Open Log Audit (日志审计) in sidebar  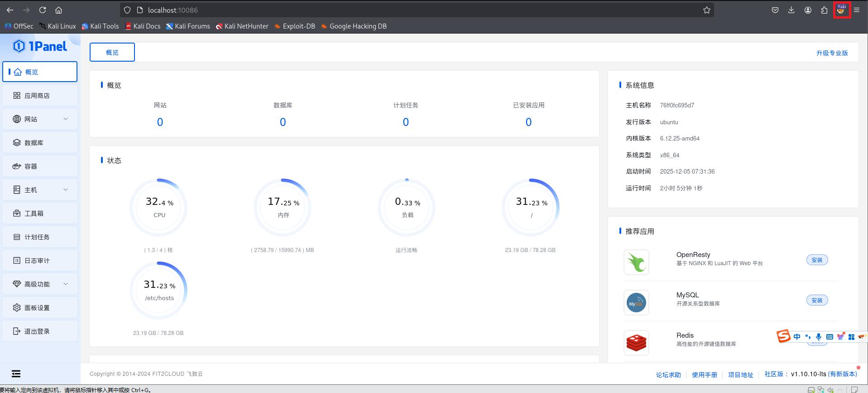37,261
